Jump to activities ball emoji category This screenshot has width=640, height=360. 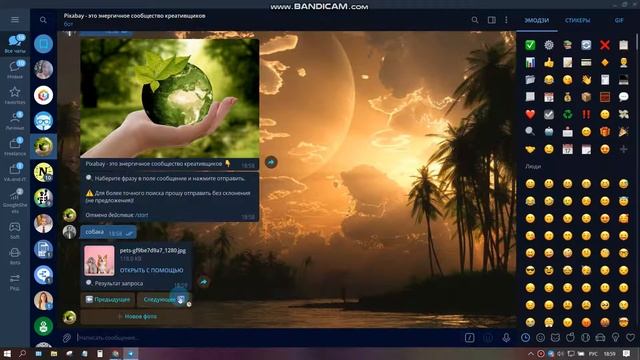pyautogui.click(x=585, y=338)
